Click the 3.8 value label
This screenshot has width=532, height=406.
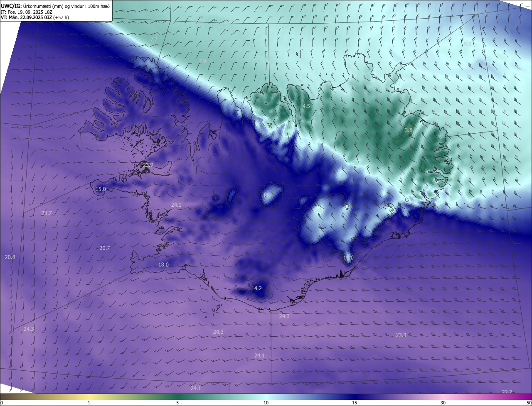pos(409,130)
